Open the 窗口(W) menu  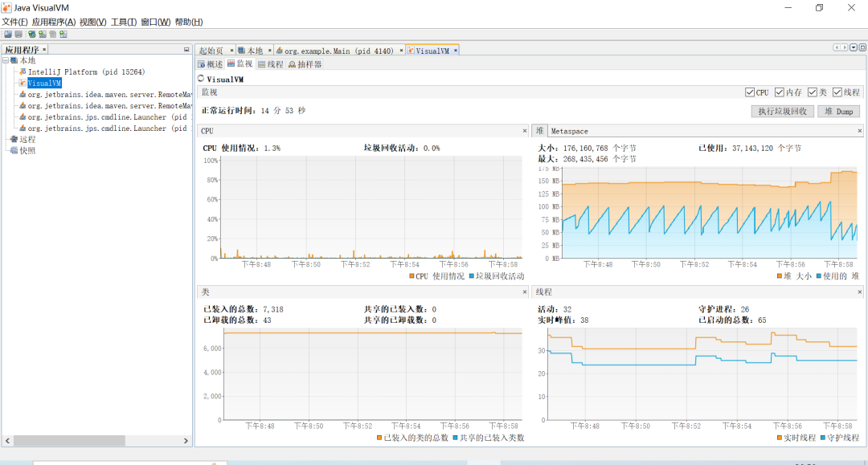[156, 22]
